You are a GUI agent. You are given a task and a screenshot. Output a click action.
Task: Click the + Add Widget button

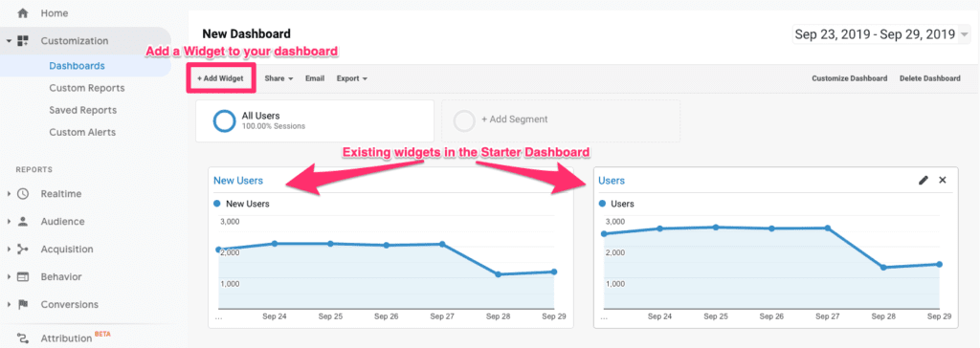point(221,78)
